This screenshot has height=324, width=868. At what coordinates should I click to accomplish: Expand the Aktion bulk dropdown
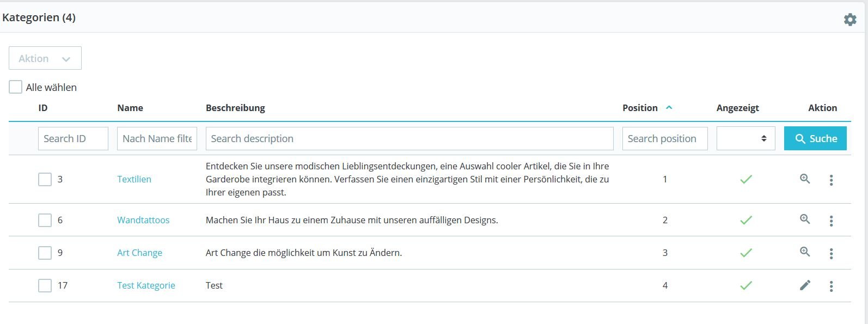45,58
